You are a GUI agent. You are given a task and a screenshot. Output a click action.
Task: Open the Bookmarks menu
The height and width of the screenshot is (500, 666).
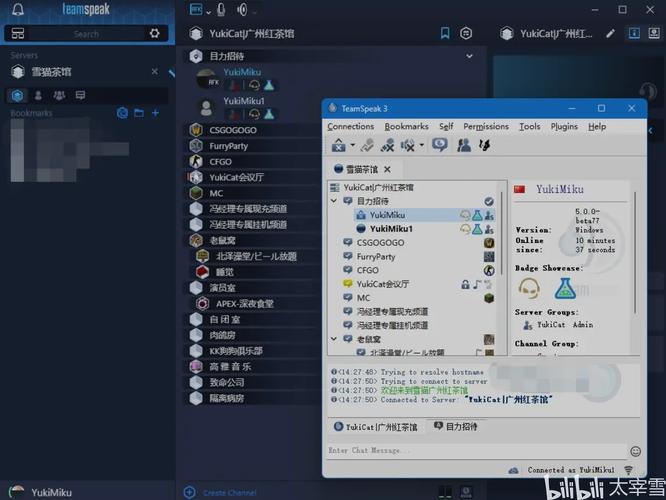(x=406, y=127)
